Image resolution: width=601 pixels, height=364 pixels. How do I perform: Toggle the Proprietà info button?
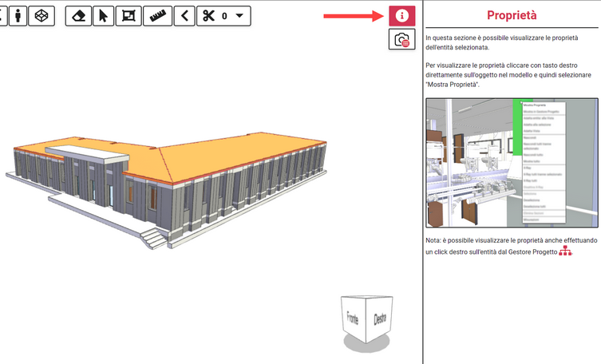click(x=401, y=16)
